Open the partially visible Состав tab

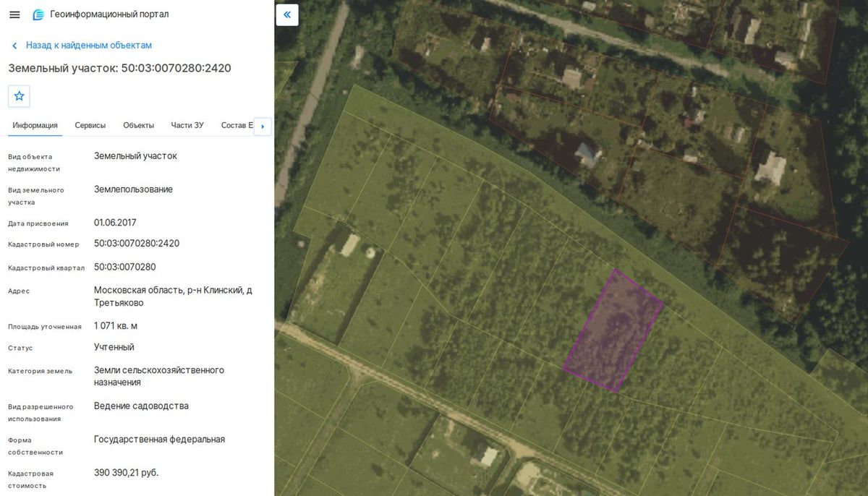(237, 125)
